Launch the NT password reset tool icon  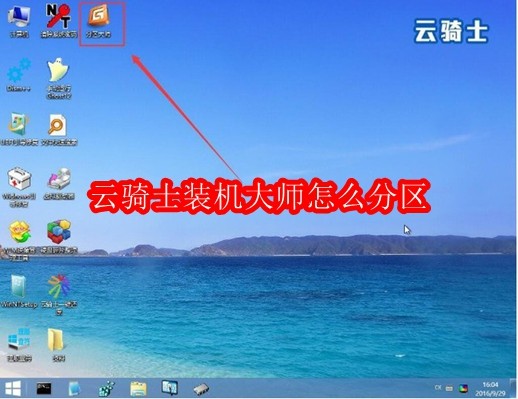(x=59, y=21)
